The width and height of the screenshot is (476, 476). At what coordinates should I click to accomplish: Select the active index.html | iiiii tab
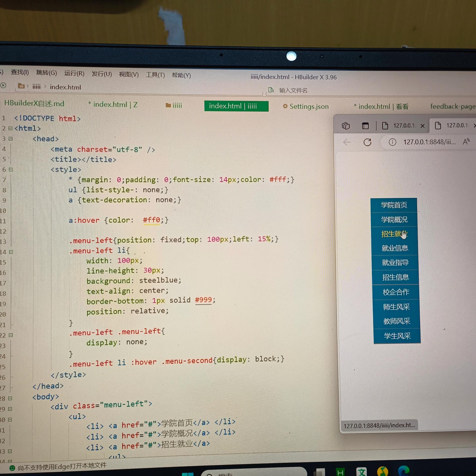[236, 106]
